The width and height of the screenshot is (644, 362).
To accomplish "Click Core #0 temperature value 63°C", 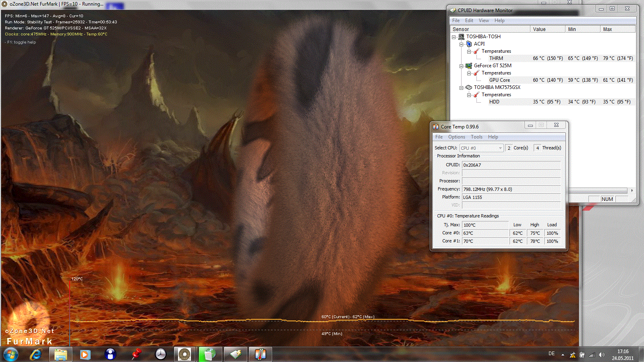I will point(485,233).
